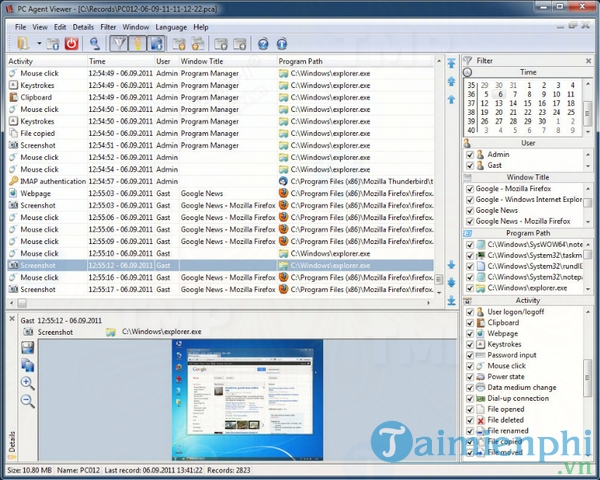Image resolution: width=600 pixels, height=480 pixels.
Task: Open the View menu
Action: pos(40,27)
